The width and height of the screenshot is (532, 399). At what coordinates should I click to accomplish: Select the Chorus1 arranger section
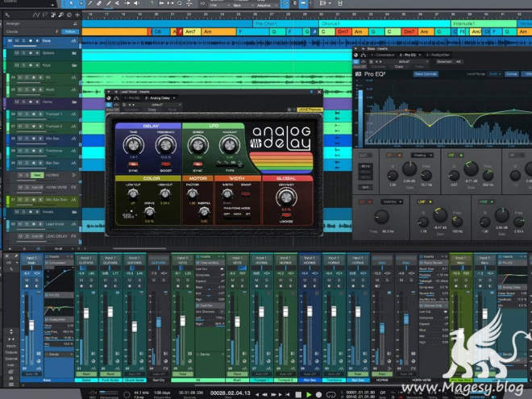(384, 23)
